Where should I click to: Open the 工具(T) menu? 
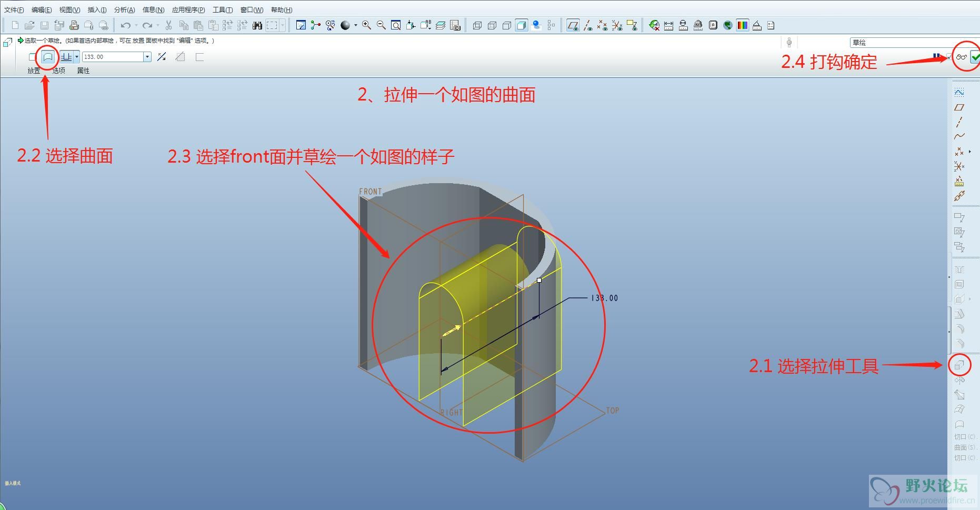(x=223, y=10)
